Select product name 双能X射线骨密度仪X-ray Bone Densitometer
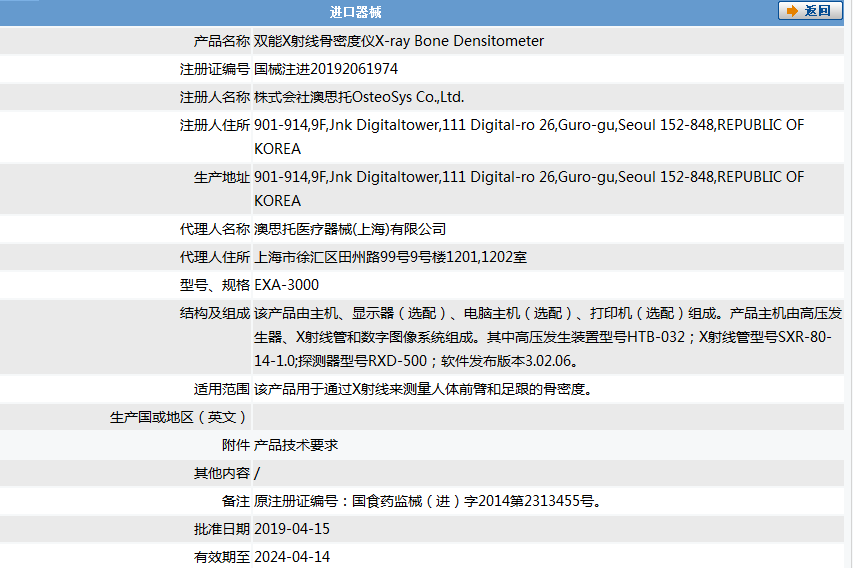 pos(399,41)
